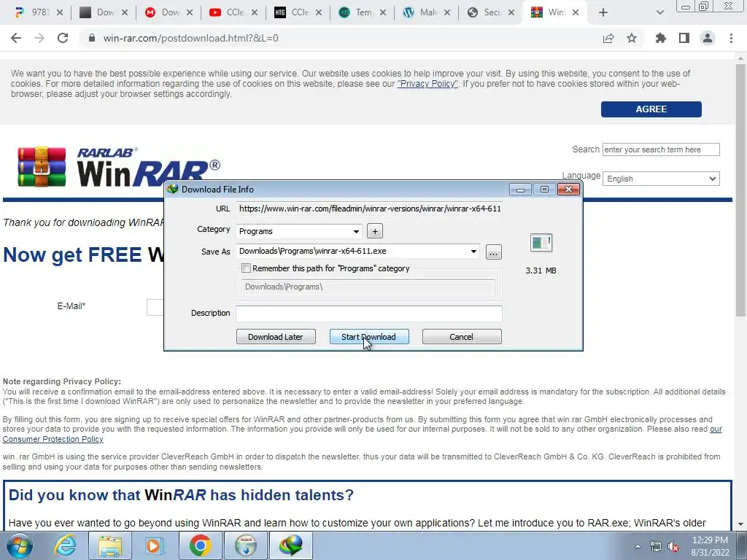Open the Privacy Policy link

(x=427, y=84)
